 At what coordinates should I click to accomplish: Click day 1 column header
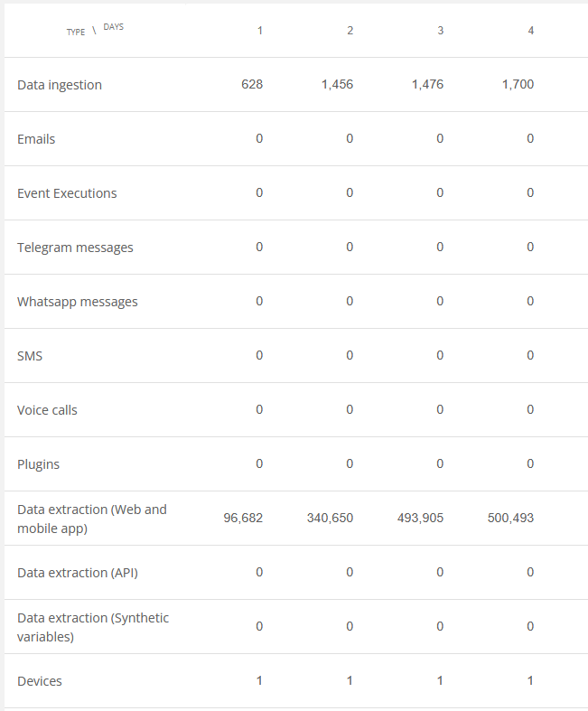260,31
